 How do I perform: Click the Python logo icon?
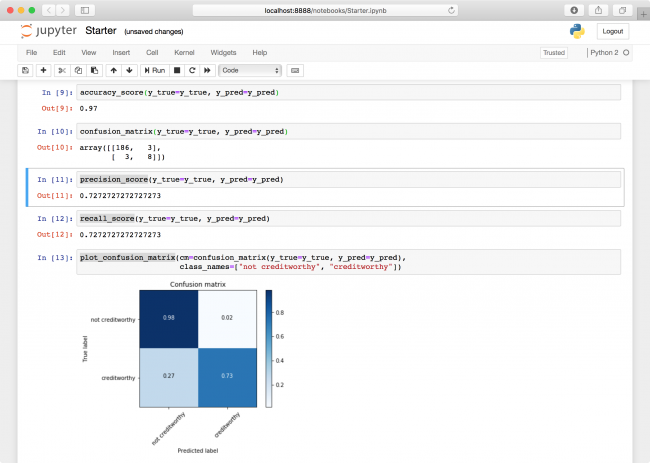(577, 31)
